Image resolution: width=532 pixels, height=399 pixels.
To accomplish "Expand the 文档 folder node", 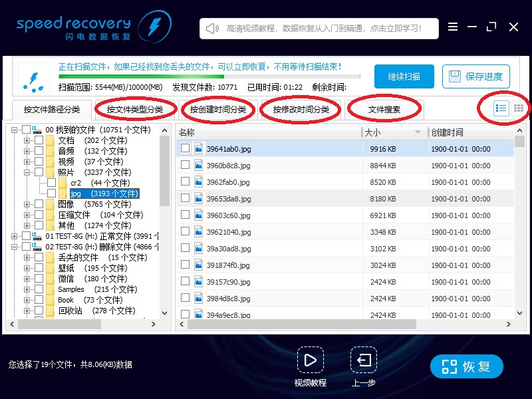I will pyautogui.click(x=27, y=140).
